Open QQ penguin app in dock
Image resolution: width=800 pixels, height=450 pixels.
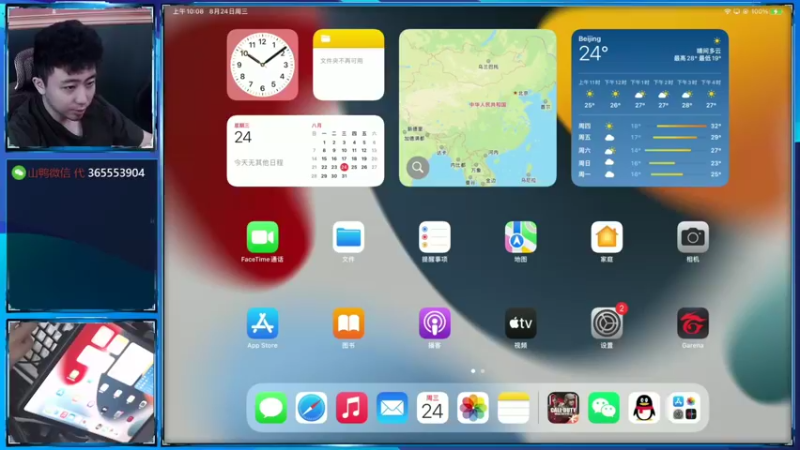click(644, 408)
